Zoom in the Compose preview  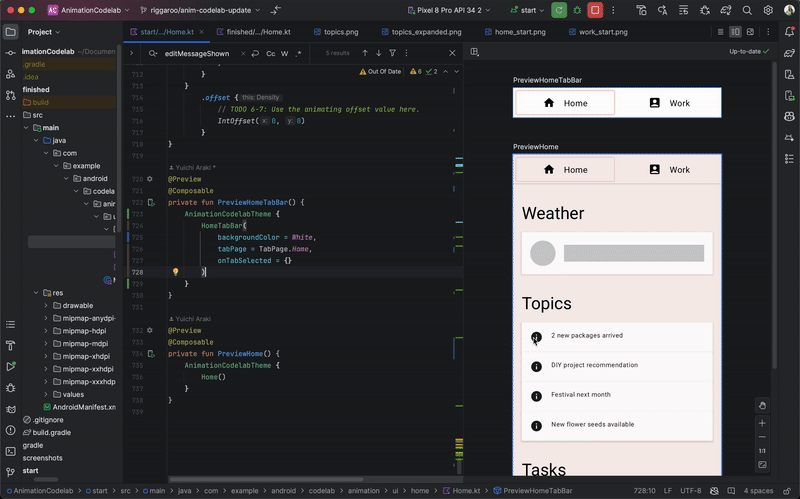[x=762, y=421]
